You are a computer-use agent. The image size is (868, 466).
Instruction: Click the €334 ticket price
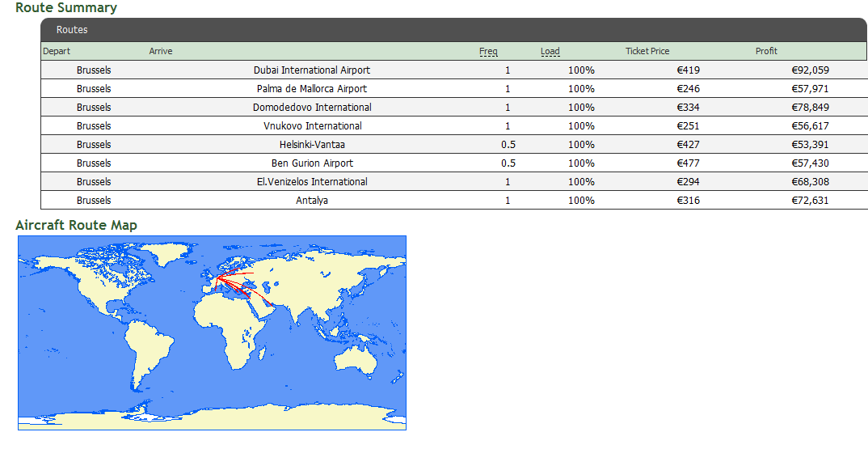[688, 107]
